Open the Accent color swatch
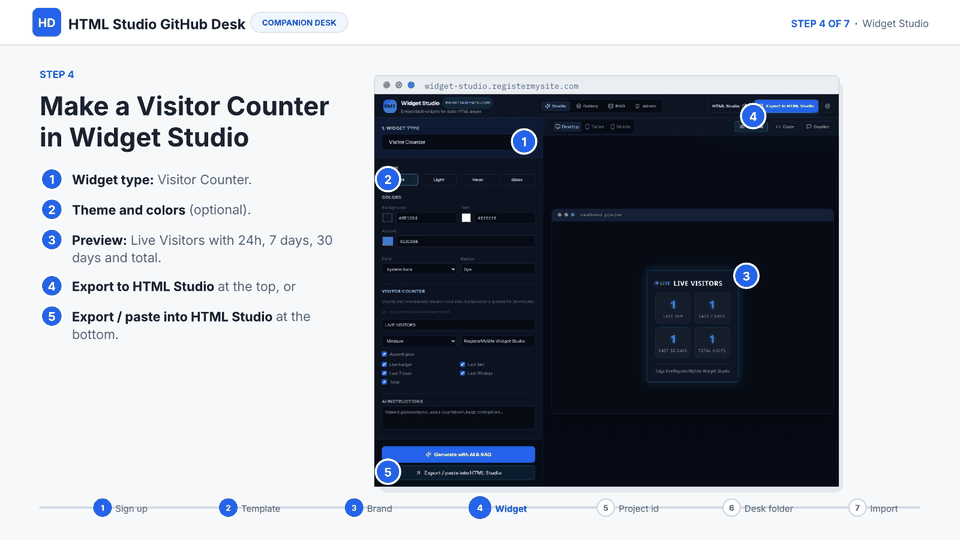Viewport: 960px width, 540px height. 388,241
